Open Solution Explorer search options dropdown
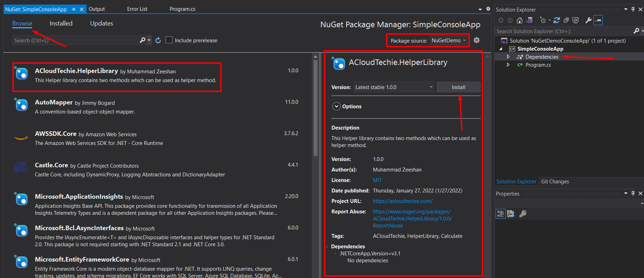This screenshot has width=644, height=278. pos(642,31)
